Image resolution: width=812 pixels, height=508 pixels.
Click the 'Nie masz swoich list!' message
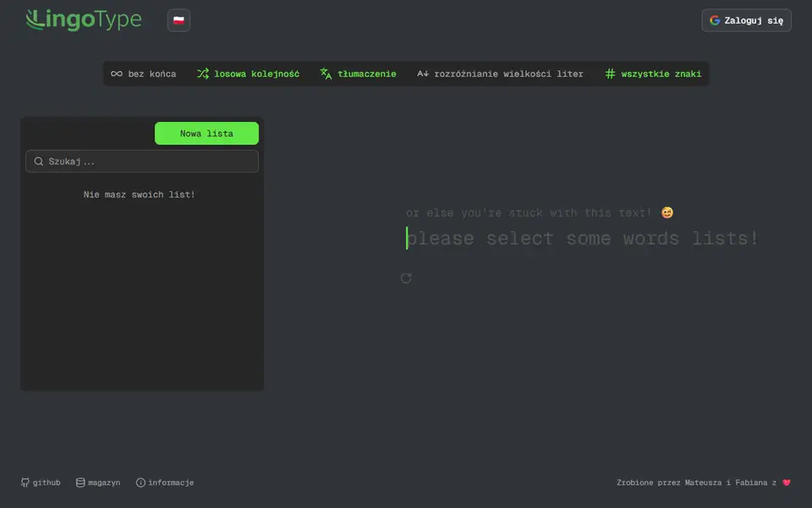pos(140,195)
